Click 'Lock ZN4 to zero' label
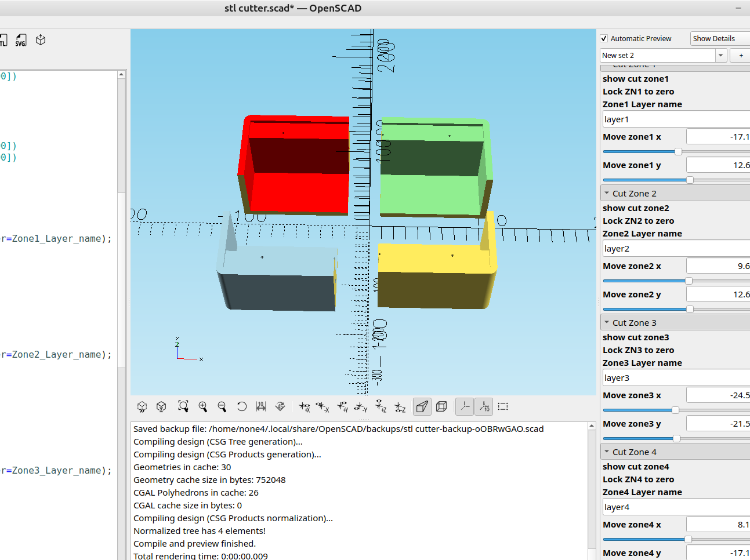Image resolution: width=750 pixels, height=560 pixels. [638, 479]
